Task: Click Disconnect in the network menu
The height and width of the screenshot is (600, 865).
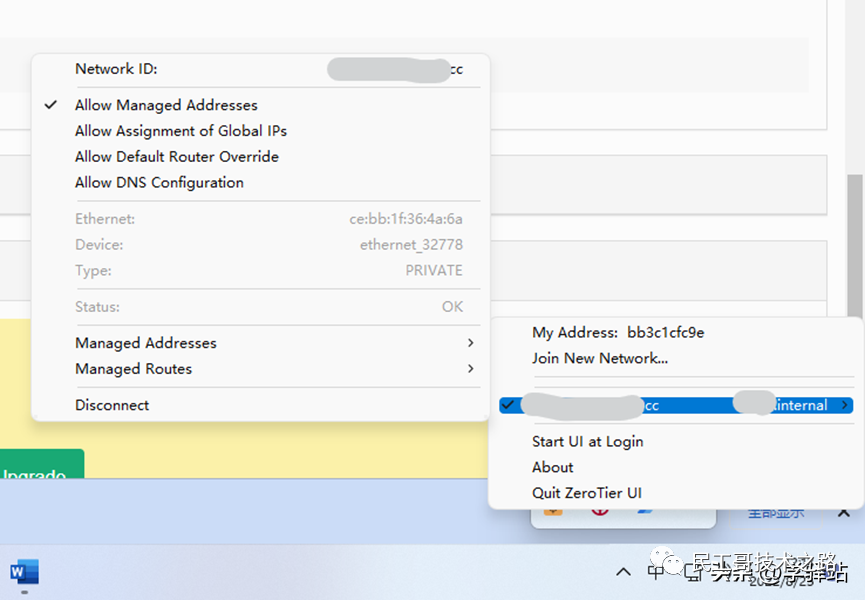Action: point(260,405)
